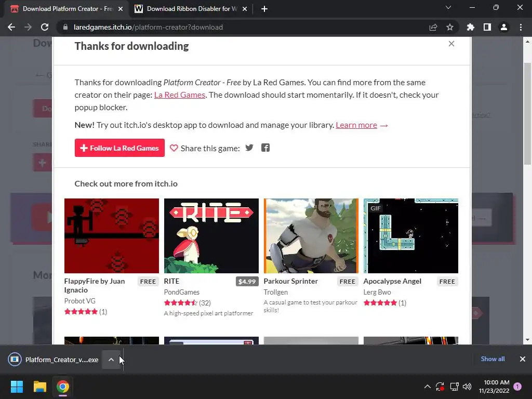532x399 pixels.
Task: Click the $4.99 price tag on RITE
Action: point(247,281)
